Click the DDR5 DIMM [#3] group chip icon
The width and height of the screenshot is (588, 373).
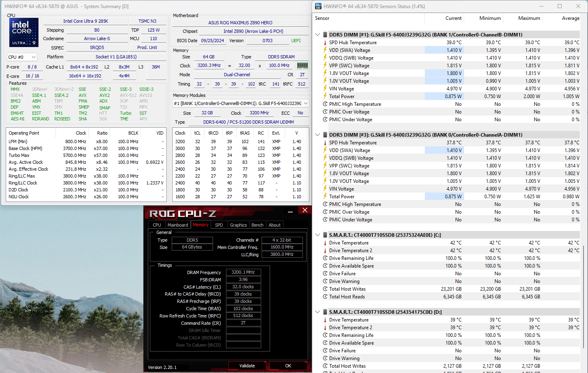point(325,135)
